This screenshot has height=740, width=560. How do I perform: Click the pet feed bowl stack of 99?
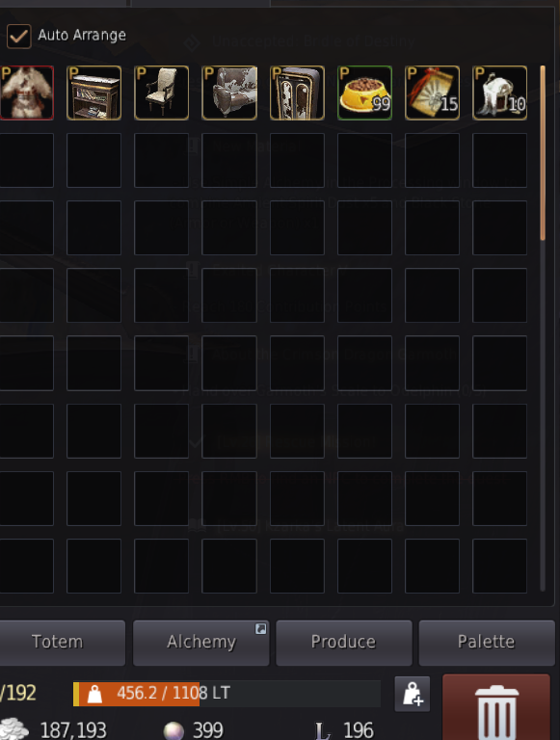click(364, 92)
